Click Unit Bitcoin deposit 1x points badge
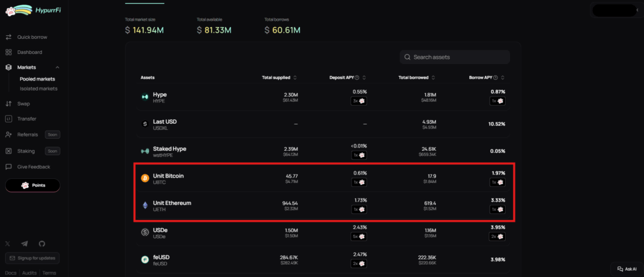The image size is (644, 277). (x=359, y=182)
